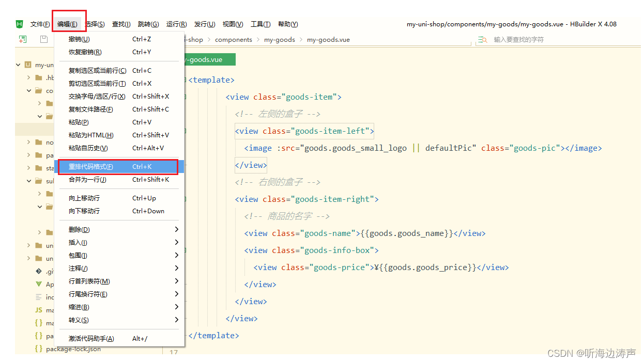
Task: Choose 复制文件路径(F) entry
Action: point(119,109)
